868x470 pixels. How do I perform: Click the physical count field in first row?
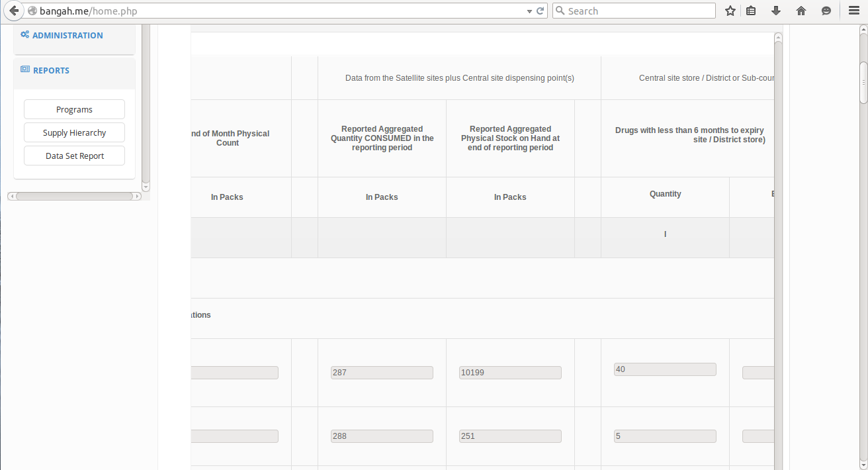click(x=235, y=373)
